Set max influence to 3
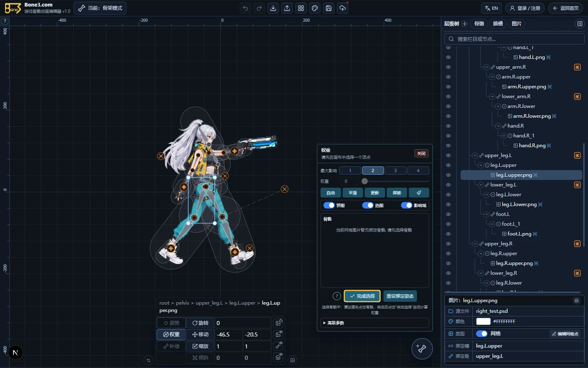The width and height of the screenshot is (588, 368). tap(395, 171)
